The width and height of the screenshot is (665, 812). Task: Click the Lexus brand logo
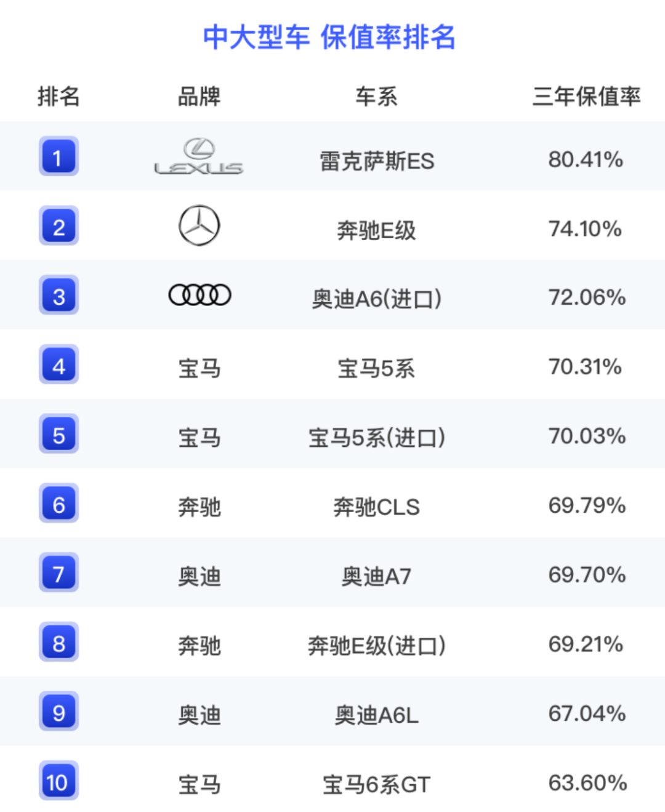[199, 157]
